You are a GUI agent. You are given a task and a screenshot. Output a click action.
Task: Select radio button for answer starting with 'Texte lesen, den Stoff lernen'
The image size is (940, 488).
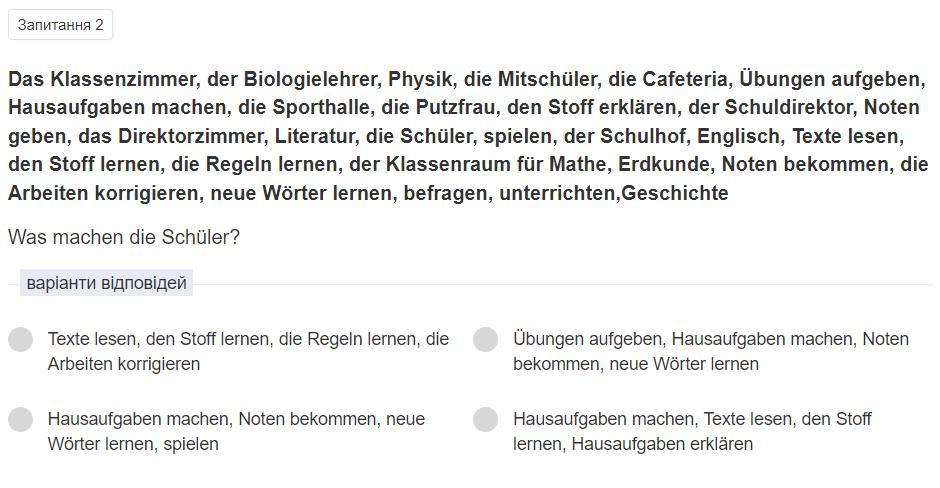(20, 339)
